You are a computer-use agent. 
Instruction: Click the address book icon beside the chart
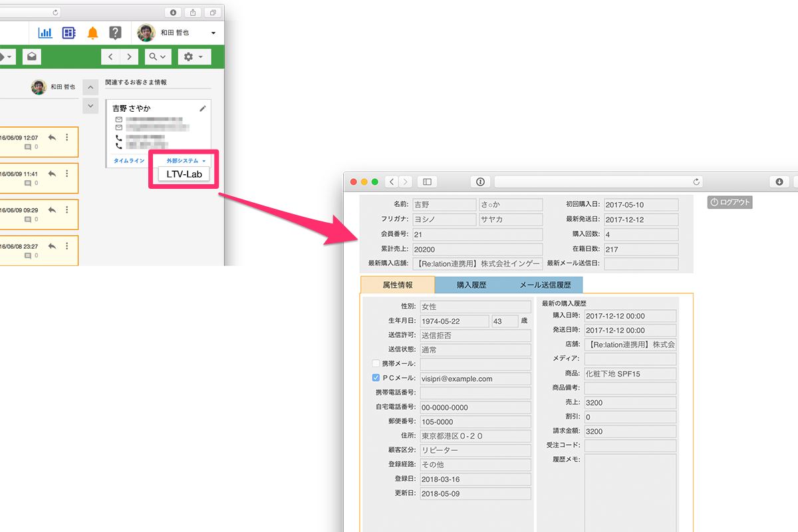(x=68, y=33)
